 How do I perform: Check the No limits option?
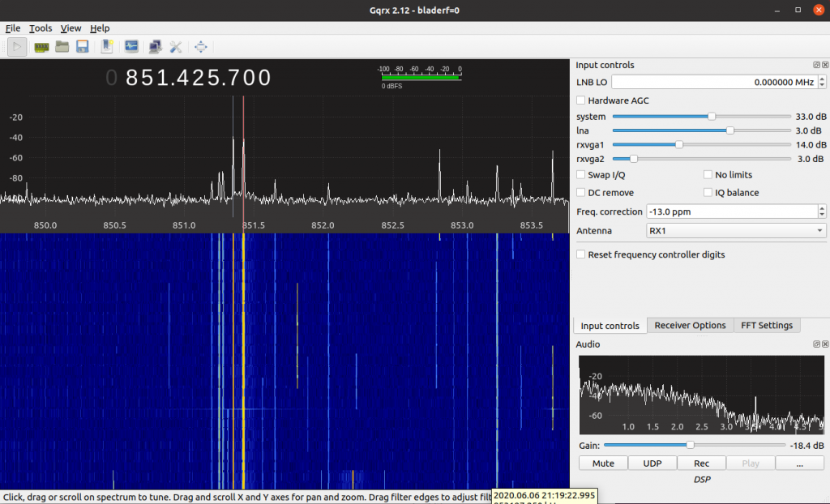coord(708,174)
